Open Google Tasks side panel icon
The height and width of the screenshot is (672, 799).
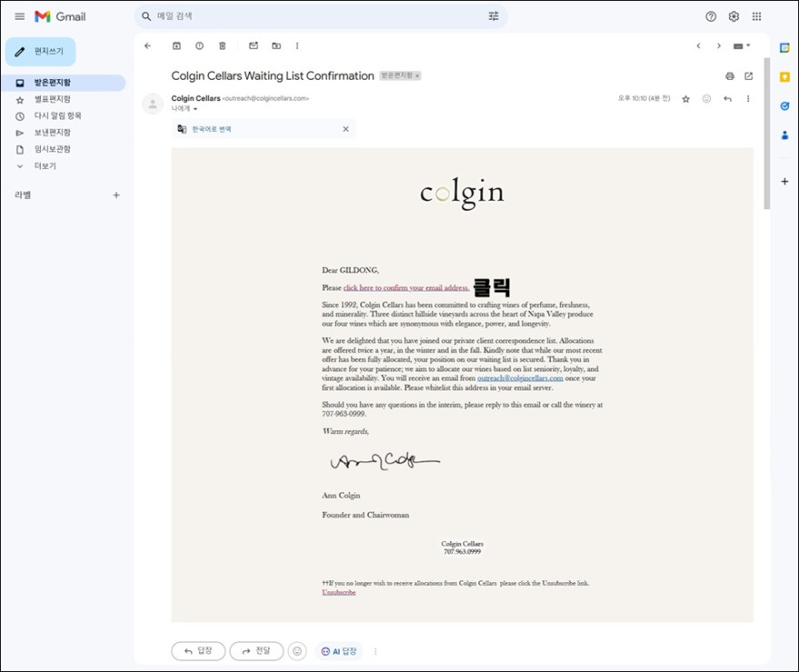(x=784, y=106)
